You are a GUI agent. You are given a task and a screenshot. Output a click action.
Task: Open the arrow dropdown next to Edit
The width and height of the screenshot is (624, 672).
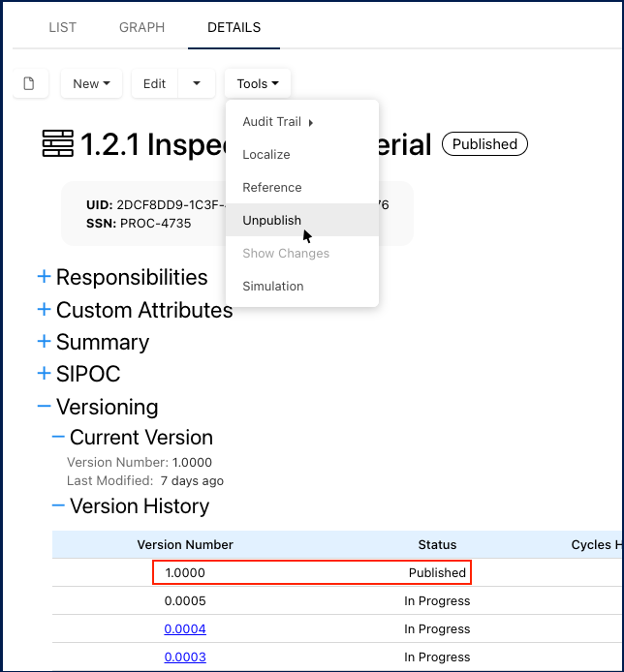tap(197, 84)
